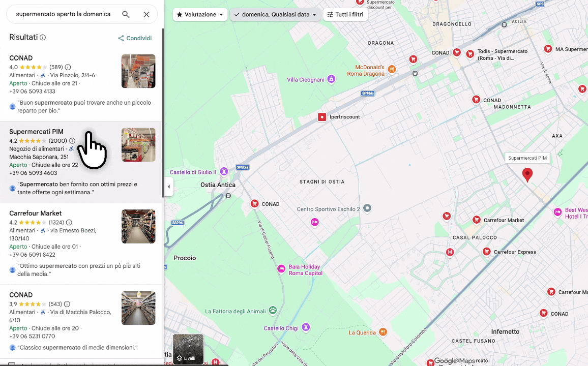Select the Castello di Giulio II marker
The height and width of the screenshot is (366, 588).
coord(224,172)
